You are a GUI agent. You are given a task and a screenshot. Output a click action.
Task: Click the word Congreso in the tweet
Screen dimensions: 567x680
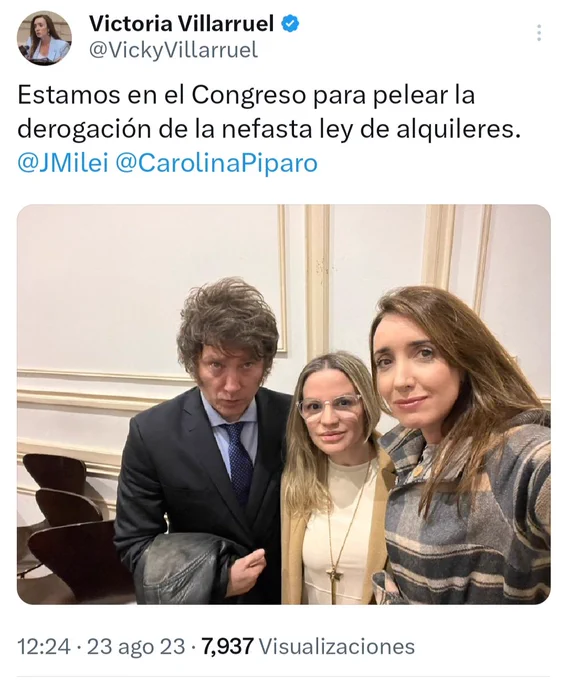[x=249, y=96]
